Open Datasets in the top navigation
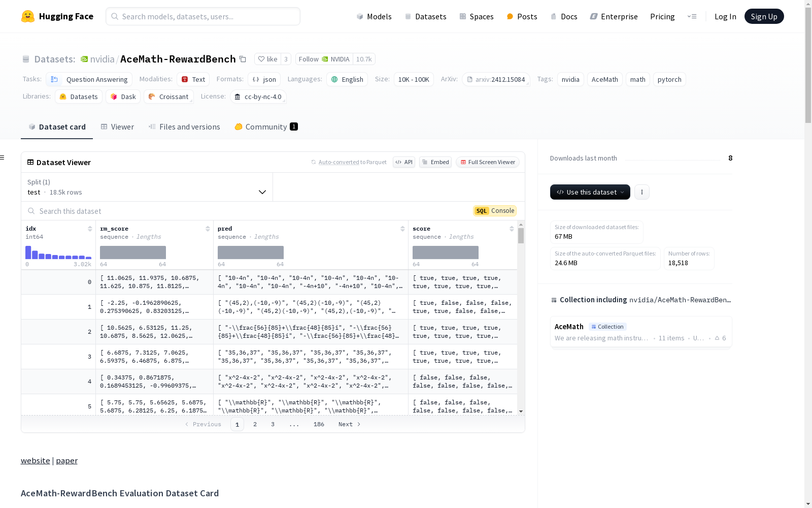 (425, 16)
